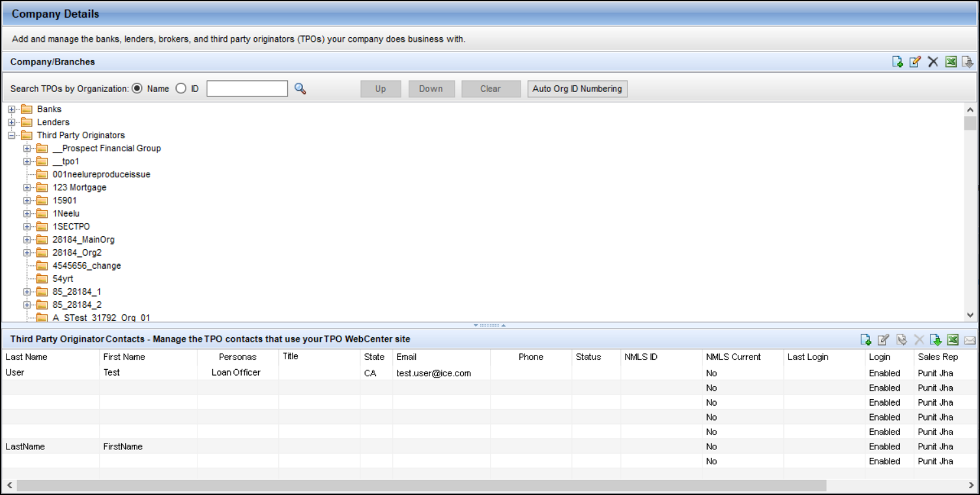This screenshot has height=495, width=980.
Task: Click the Email column header
Action: click(406, 357)
